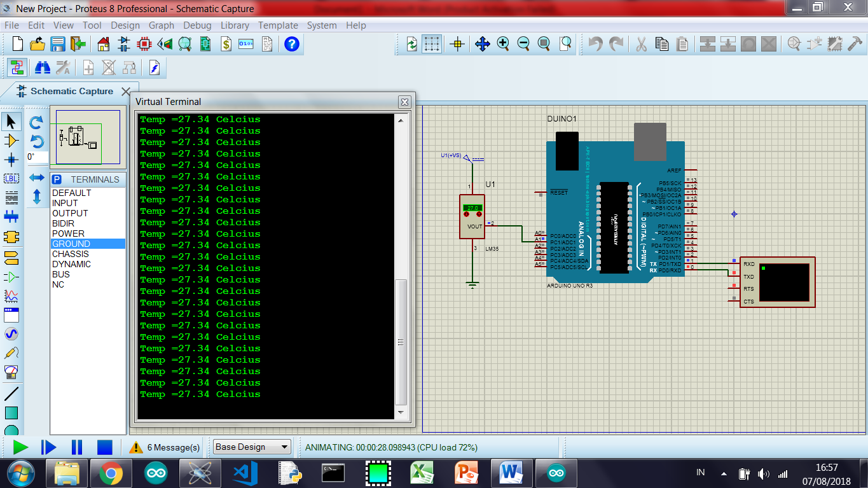Select the Graph Mode tool
868x488 pixels.
pyautogui.click(x=11, y=294)
